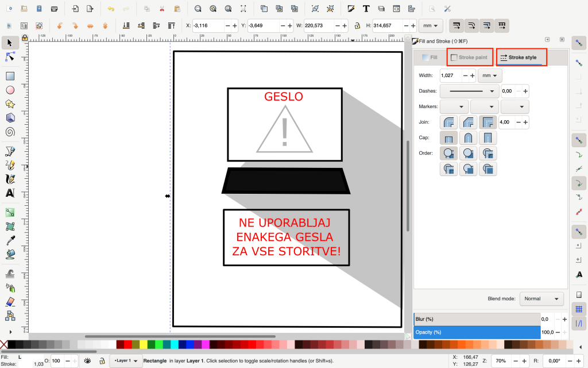Select the arrow Selector tool
The height and width of the screenshot is (368, 588).
[10, 43]
